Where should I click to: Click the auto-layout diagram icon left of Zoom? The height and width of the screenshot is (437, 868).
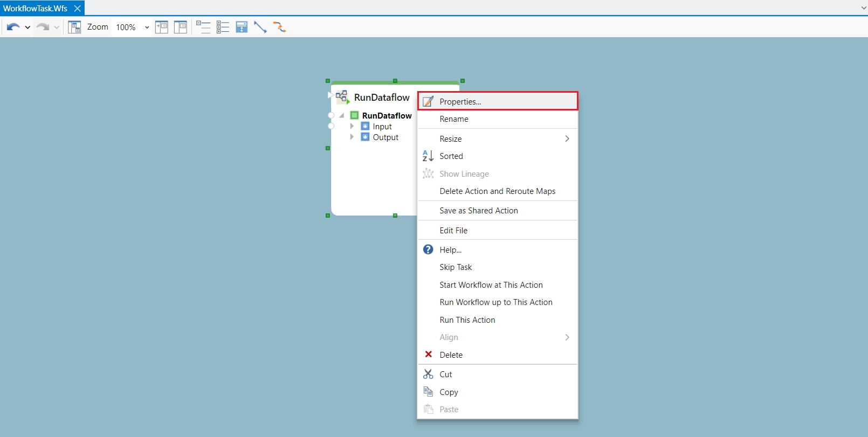[x=74, y=27]
